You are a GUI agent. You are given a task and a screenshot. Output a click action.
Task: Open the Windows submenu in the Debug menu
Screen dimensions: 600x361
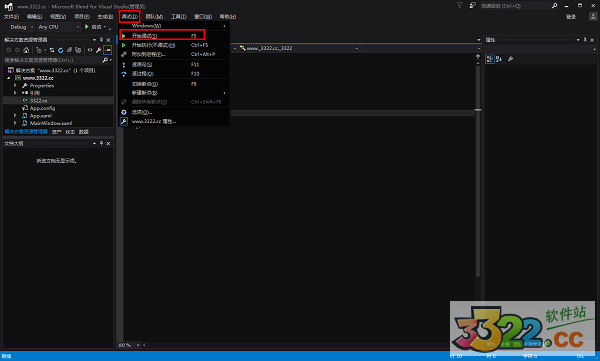(x=174, y=26)
